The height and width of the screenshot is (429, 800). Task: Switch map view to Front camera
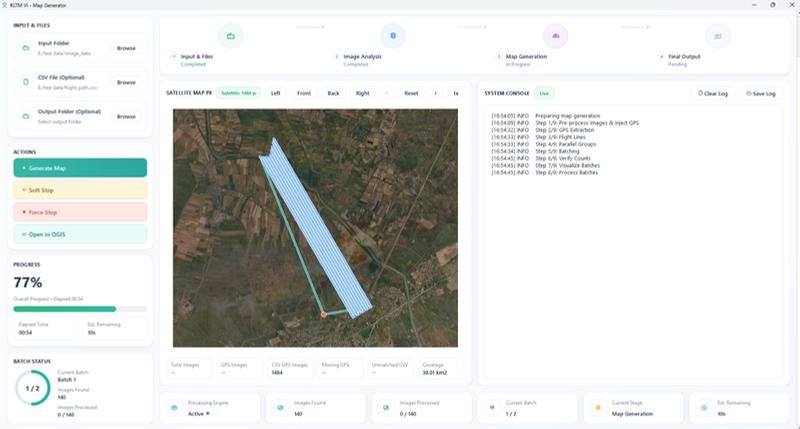304,93
